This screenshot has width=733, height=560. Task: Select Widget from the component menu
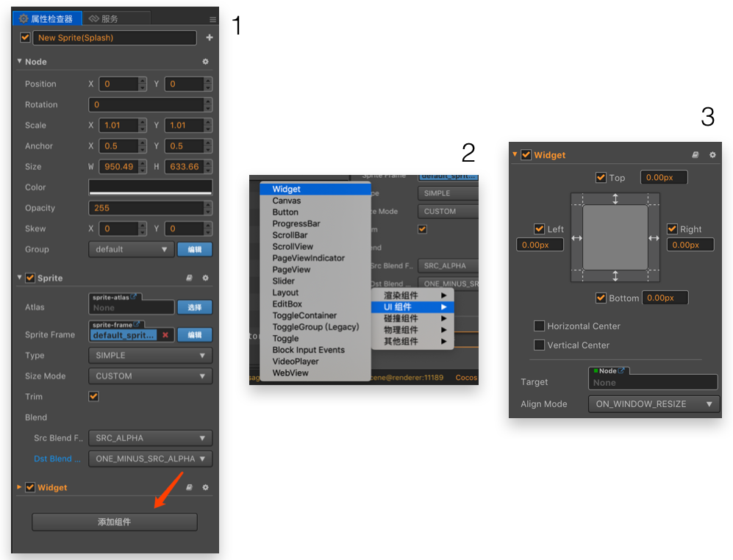pyautogui.click(x=315, y=189)
